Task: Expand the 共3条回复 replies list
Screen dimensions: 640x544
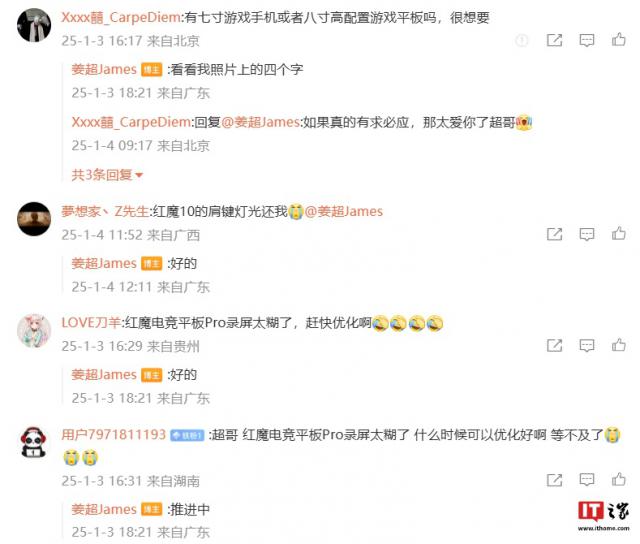Action: tap(107, 175)
